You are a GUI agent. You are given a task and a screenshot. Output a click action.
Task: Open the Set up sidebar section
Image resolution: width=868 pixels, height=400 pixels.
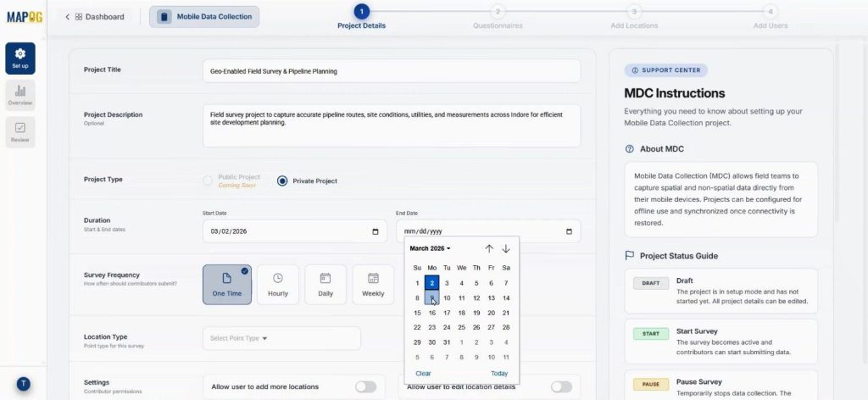pos(20,58)
